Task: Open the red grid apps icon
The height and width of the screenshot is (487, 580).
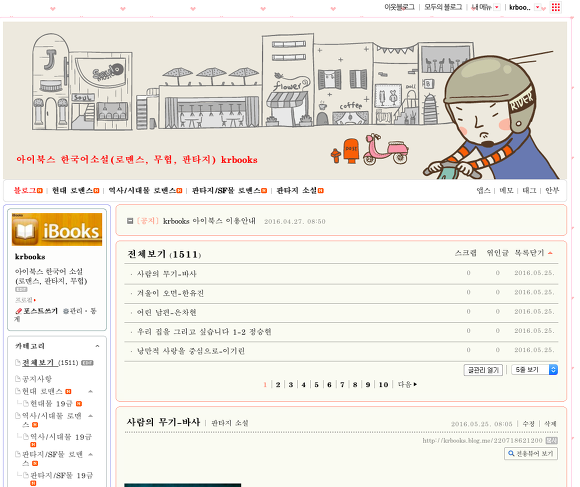Action: (x=556, y=7)
